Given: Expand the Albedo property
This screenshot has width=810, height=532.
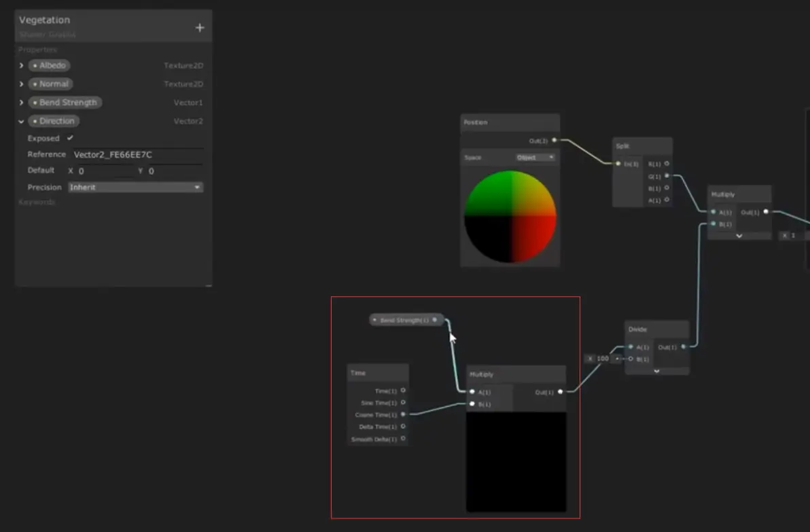Looking at the screenshot, I should [21, 66].
